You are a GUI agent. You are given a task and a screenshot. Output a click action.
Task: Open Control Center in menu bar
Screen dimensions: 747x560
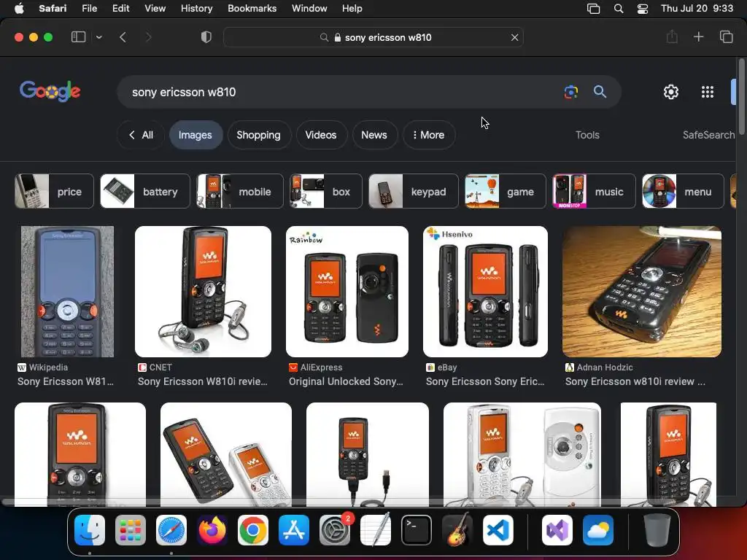pos(642,8)
